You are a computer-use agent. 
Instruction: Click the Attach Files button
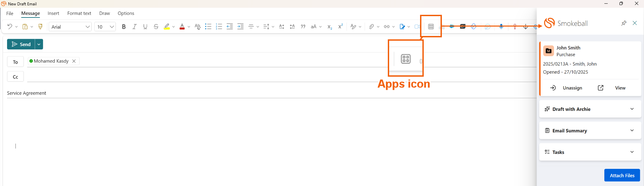tap(622, 175)
